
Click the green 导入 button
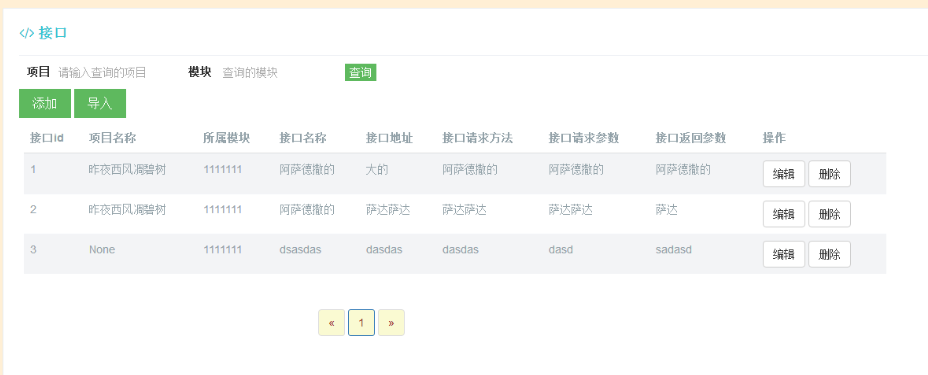(x=100, y=104)
